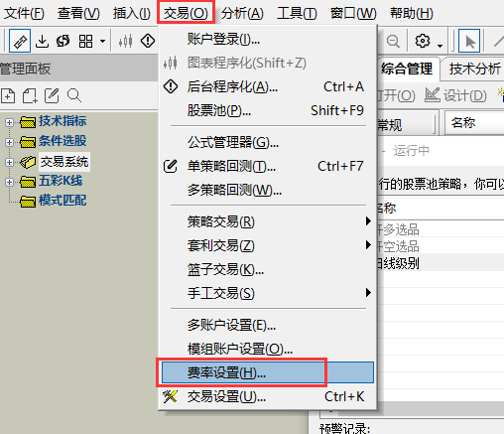
Task: Click the edit pencil icon in 管理面板
Action: click(x=52, y=96)
